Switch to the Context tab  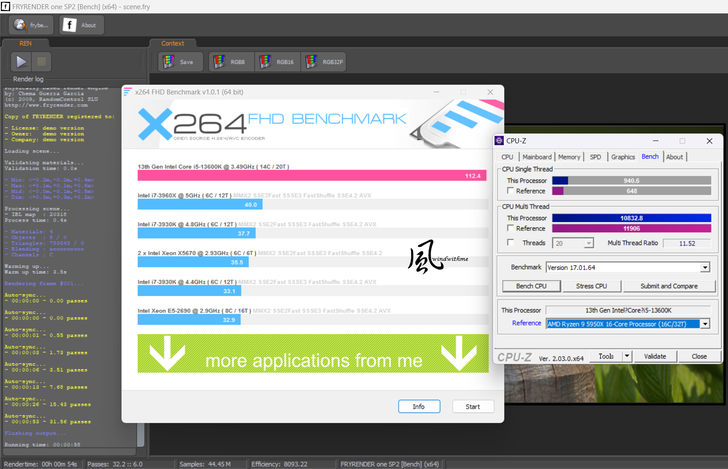(x=173, y=43)
